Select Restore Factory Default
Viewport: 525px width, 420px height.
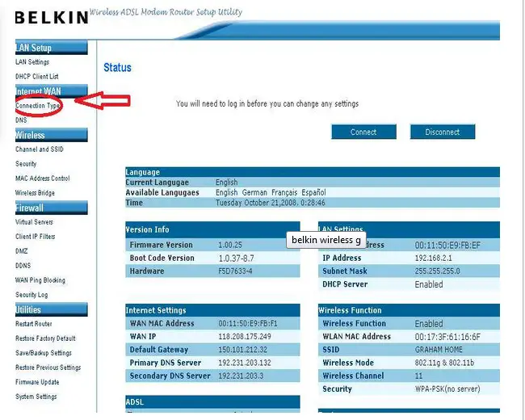pos(45,338)
